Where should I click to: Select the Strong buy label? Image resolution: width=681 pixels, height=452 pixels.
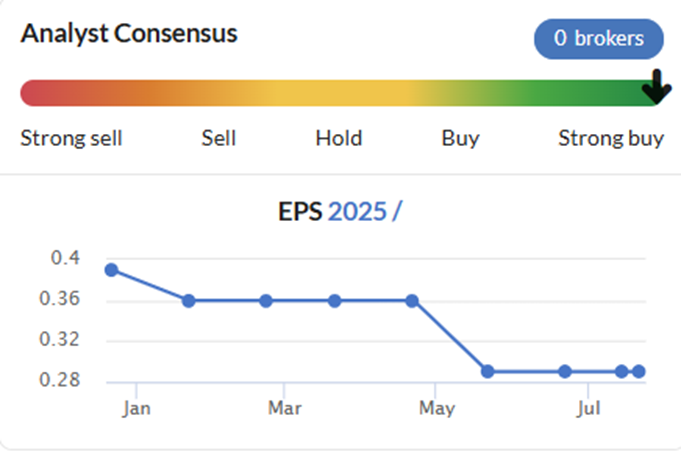(611, 139)
